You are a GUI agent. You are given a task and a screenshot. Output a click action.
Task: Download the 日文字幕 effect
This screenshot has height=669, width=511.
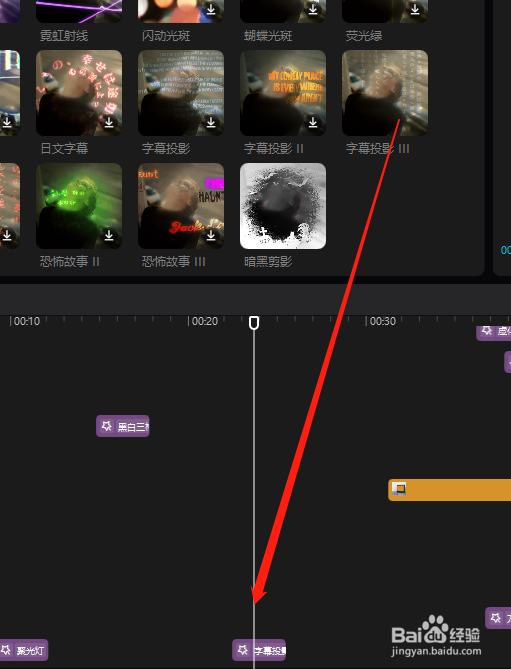109,122
